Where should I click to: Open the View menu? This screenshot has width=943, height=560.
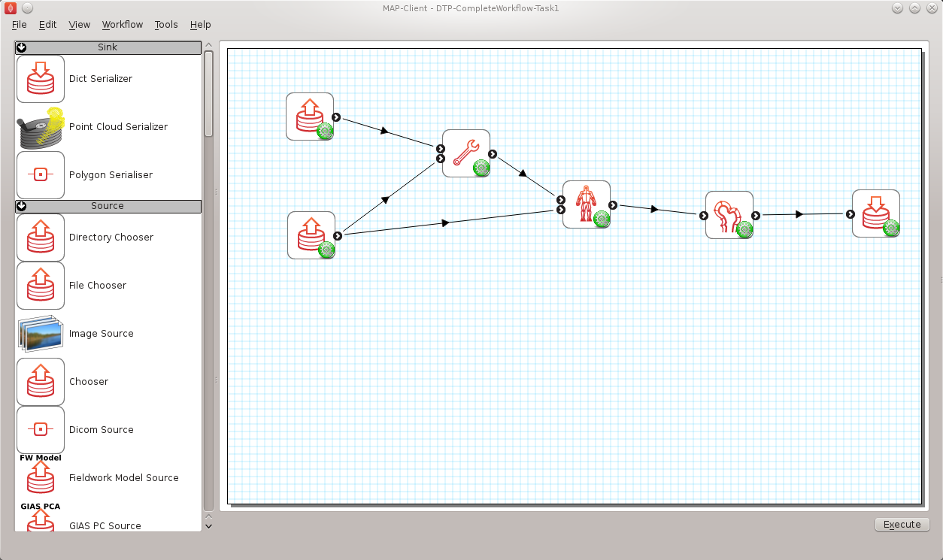(80, 24)
